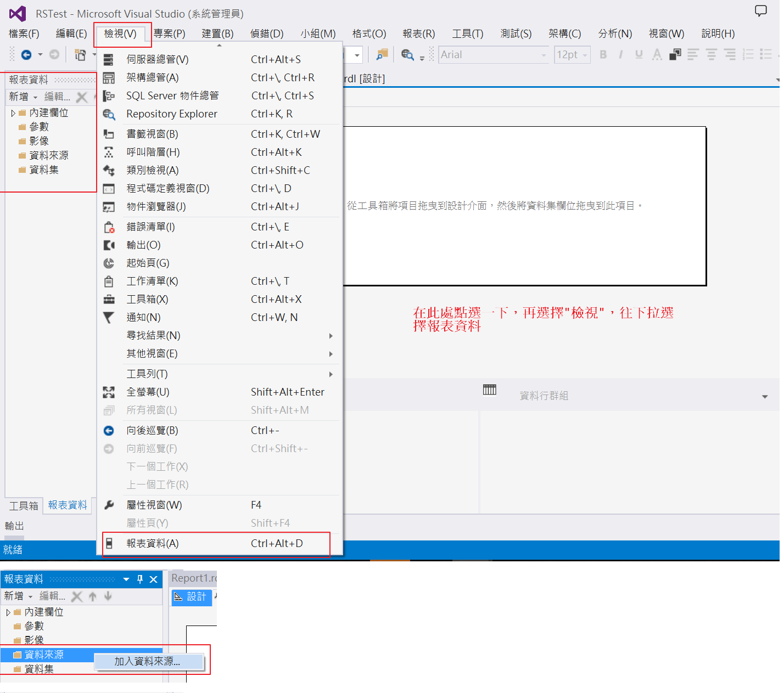Open 12pt font size dropdown
The height and width of the screenshot is (693, 784).
pyautogui.click(x=585, y=55)
